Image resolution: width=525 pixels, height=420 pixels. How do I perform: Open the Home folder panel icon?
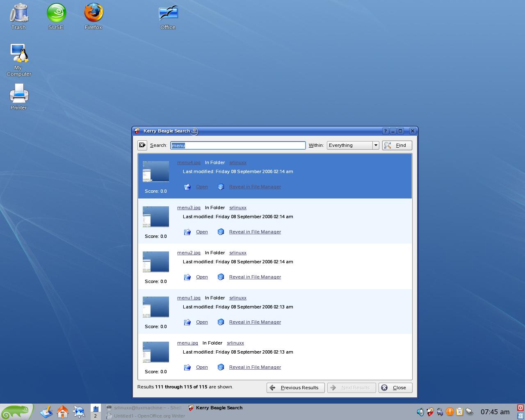[x=63, y=412]
